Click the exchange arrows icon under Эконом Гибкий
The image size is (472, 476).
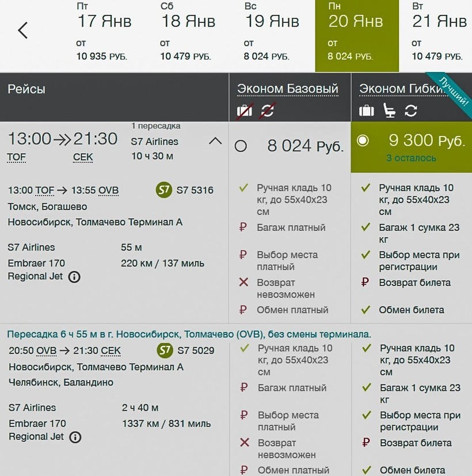click(410, 111)
